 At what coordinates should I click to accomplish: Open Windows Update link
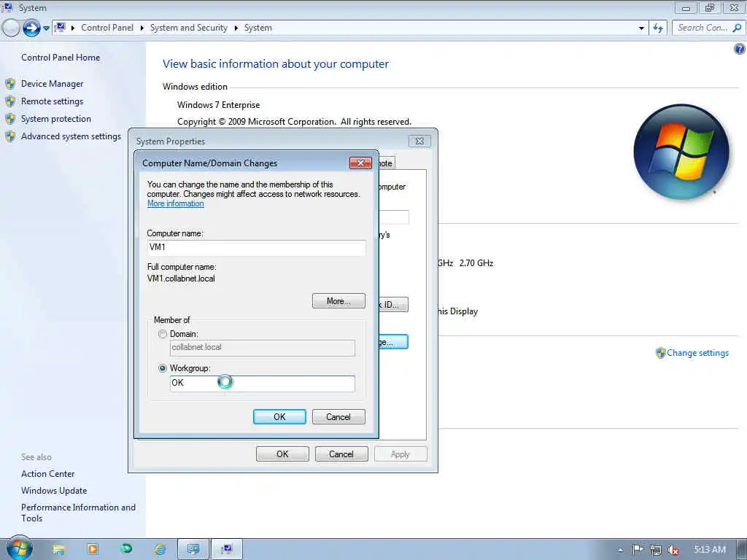[54, 491]
